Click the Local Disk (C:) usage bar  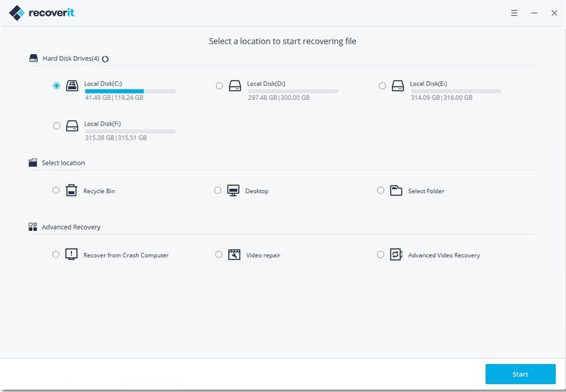coord(130,91)
